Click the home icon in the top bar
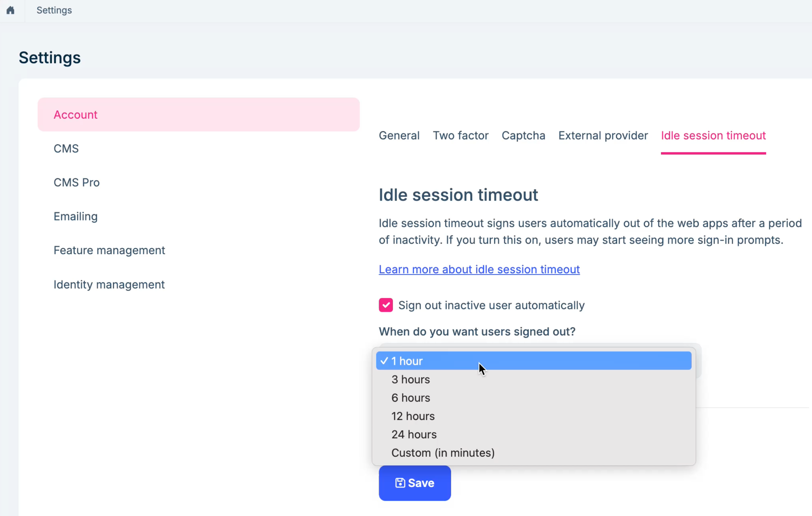 tap(11, 11)
